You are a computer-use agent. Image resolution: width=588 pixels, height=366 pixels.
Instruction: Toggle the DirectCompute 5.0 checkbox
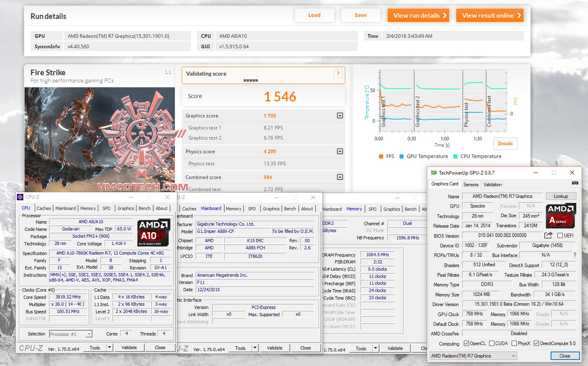[x=536, y=343]
